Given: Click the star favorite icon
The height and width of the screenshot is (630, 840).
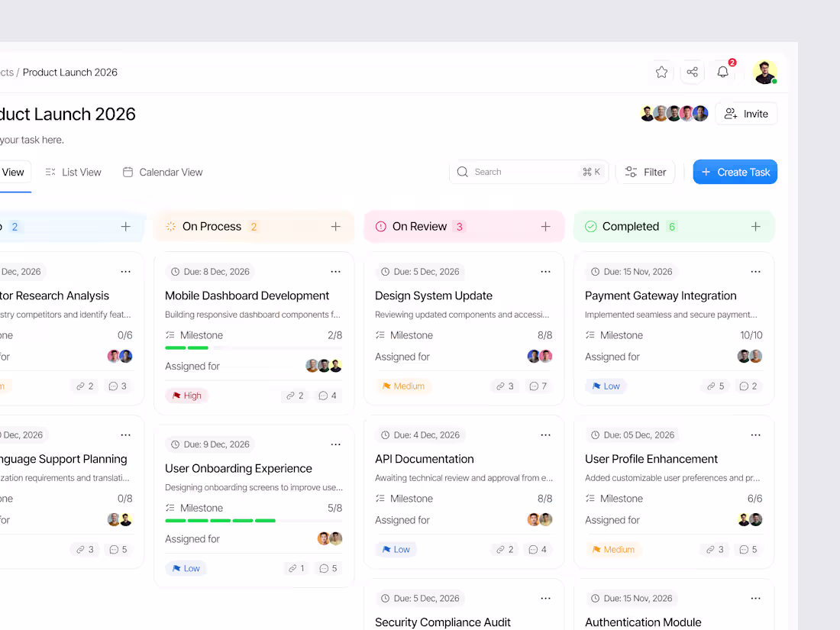Looking at the screenshot, I should tap(661, 72).
